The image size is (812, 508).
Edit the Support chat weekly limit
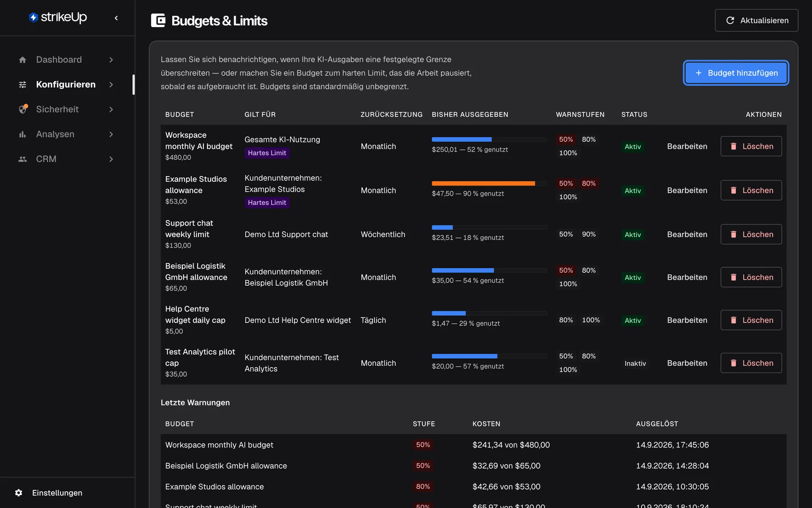[x=687, y=234]
